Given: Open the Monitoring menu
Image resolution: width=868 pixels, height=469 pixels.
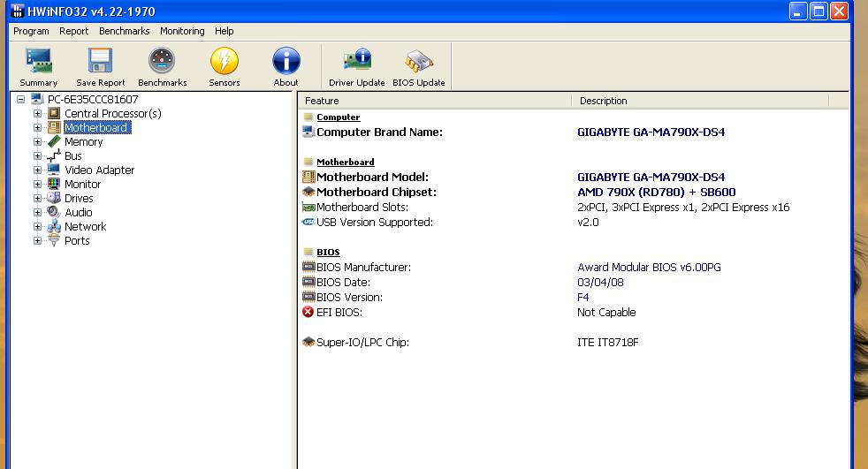Looking at the screenshot, I should click(182, 31).
